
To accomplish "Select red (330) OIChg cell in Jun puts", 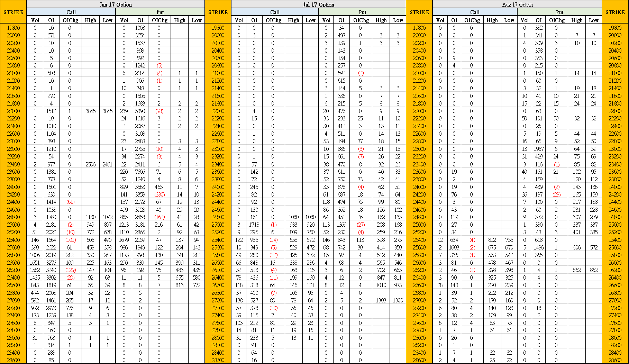I will point(159,194).
